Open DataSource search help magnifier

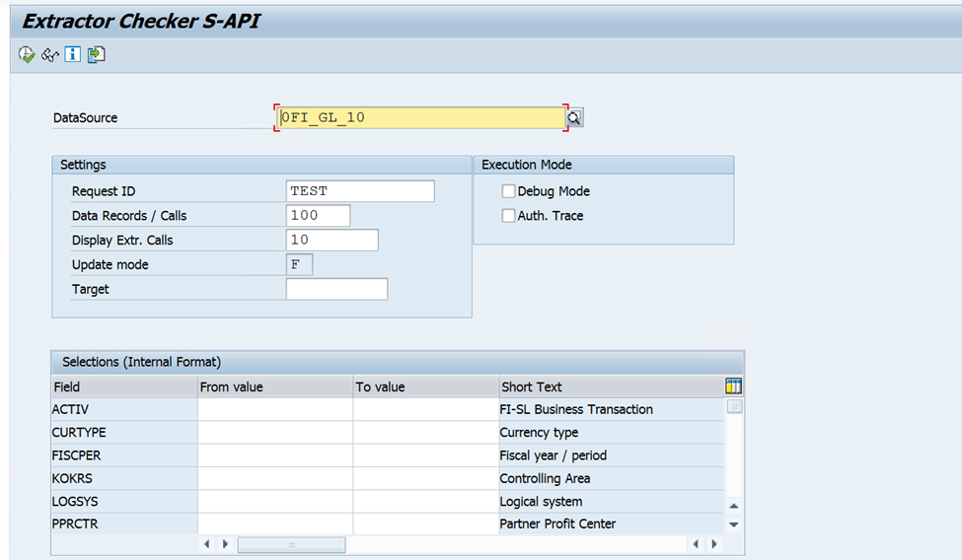(574, 118)
